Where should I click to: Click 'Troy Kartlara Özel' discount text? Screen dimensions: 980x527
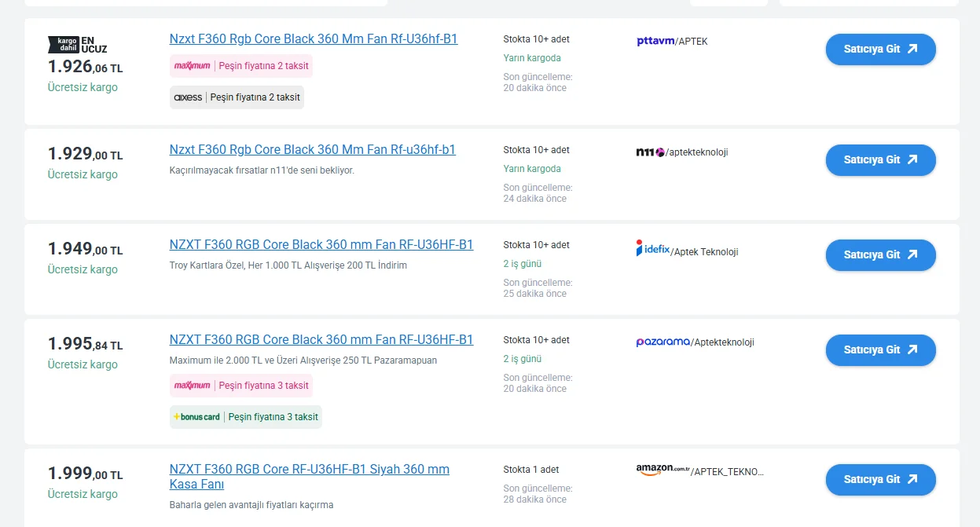click(x=288, y=265)
